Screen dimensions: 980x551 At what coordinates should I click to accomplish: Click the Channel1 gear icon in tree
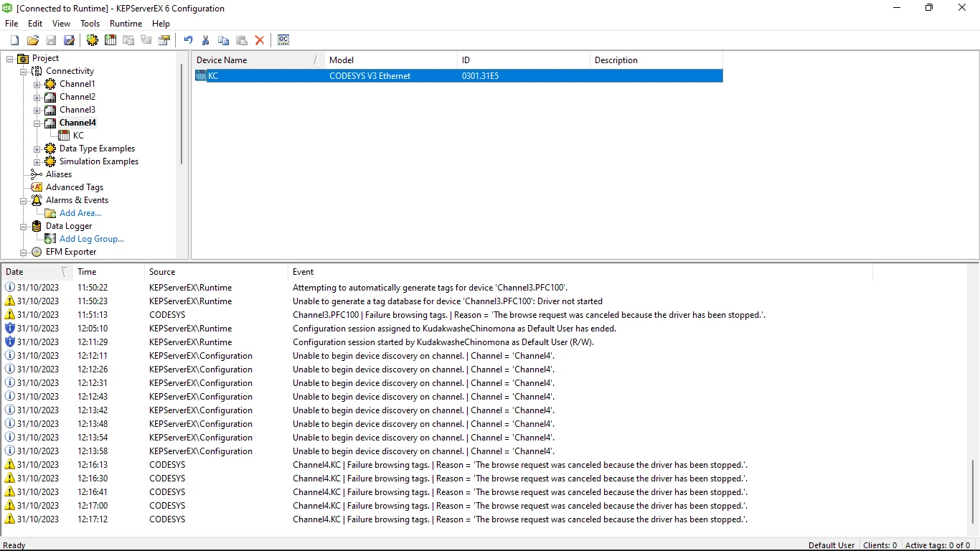(x=50, y=84)
